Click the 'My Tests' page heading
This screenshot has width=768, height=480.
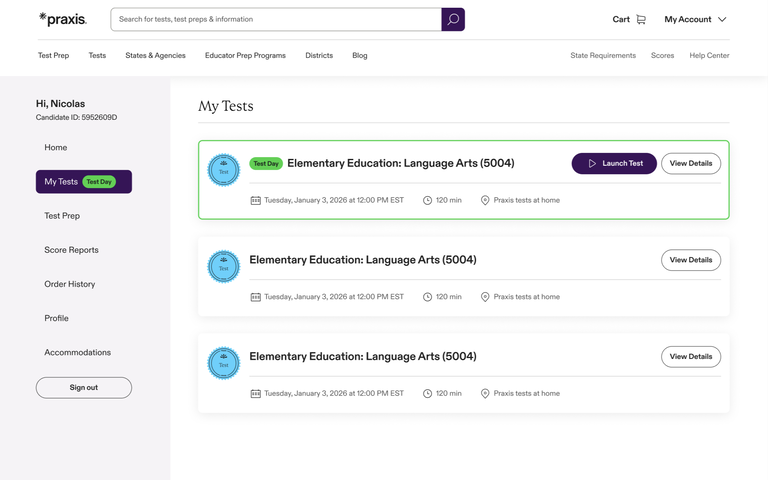[x=226, y=106]
